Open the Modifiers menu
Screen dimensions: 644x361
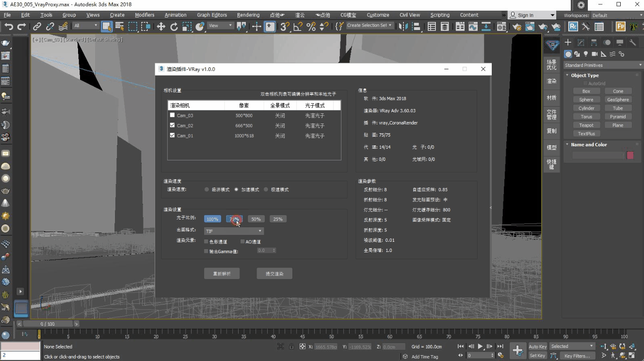click(145, 15)
